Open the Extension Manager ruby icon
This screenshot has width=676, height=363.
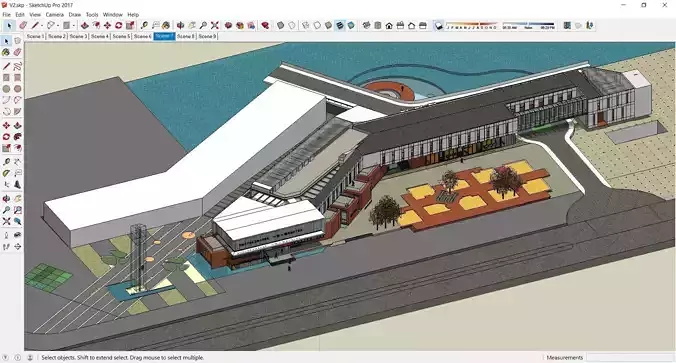click(x=265, y=25)
